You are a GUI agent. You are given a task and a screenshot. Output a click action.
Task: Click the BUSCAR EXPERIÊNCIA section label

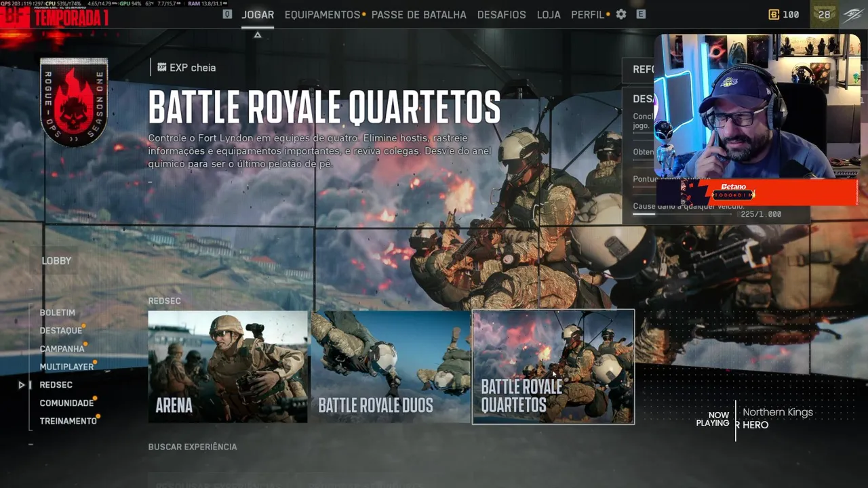coord(193,447)
